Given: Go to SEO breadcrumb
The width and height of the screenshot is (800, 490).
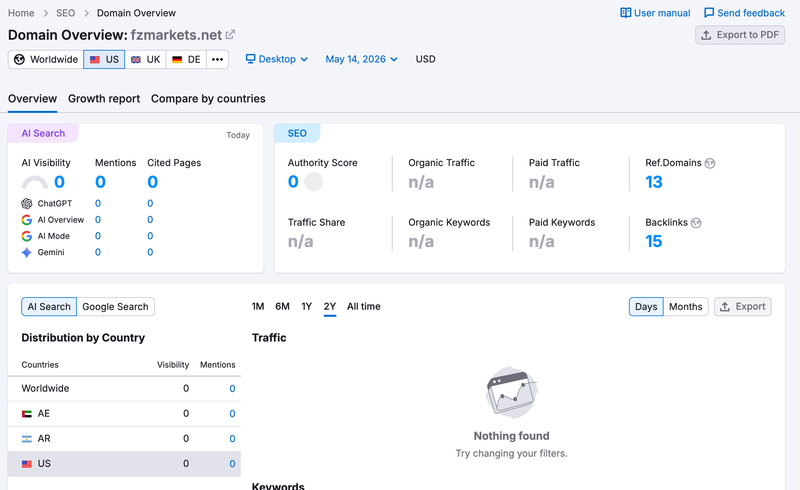Looking at the screenshot, I should (65, 13).
